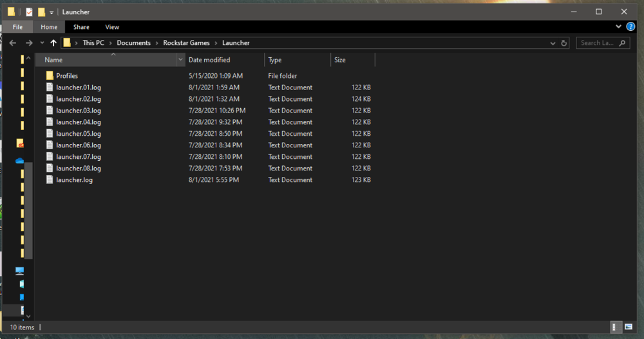Click the file name launcher.05.log
This screenshot has width=644, height=339.
(x=79, y=134)
